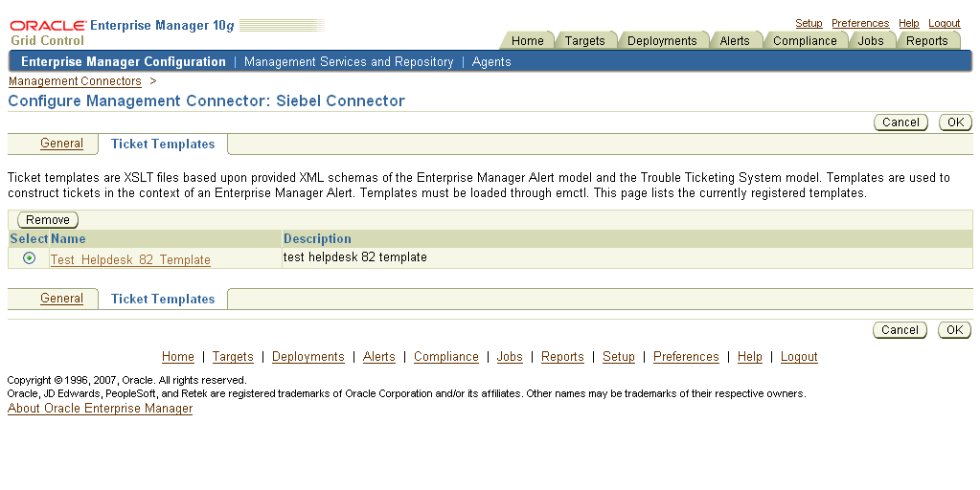Click the lower OK button
980x490 pixels.
click(x=955, y=330)
